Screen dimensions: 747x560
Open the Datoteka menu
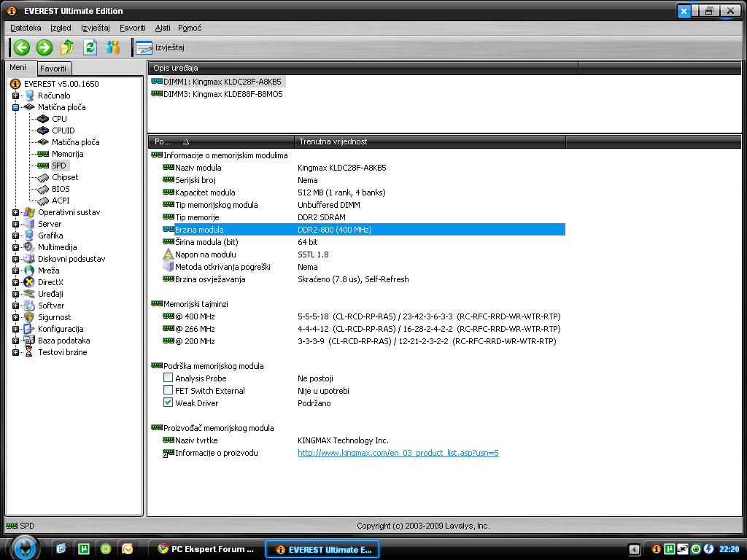26,28
